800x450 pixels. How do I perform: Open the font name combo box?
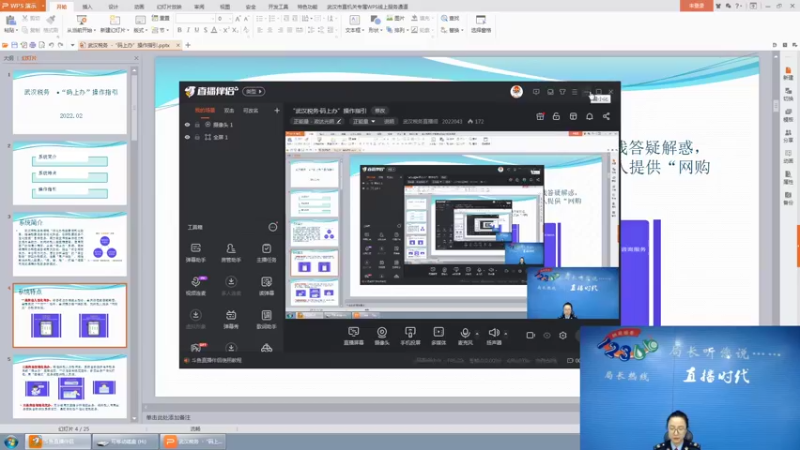(195, 18)
